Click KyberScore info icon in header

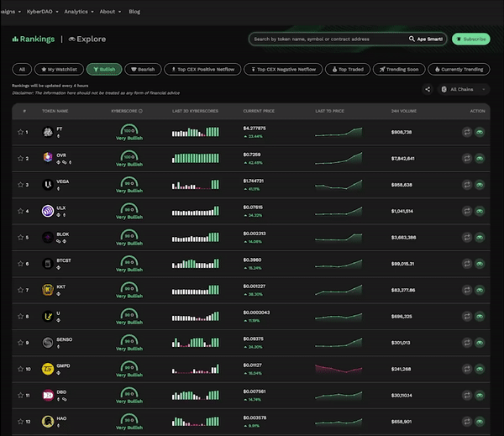(140, 111)
